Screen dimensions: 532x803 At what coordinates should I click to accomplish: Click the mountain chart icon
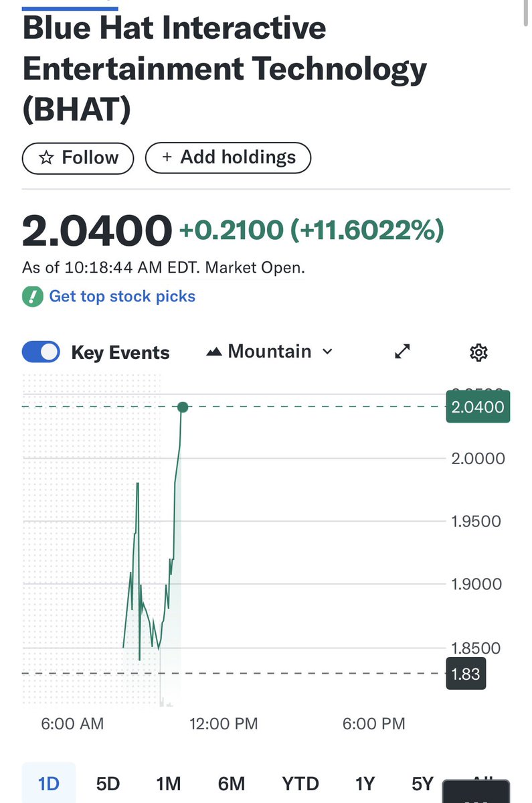tap(214, 352)
